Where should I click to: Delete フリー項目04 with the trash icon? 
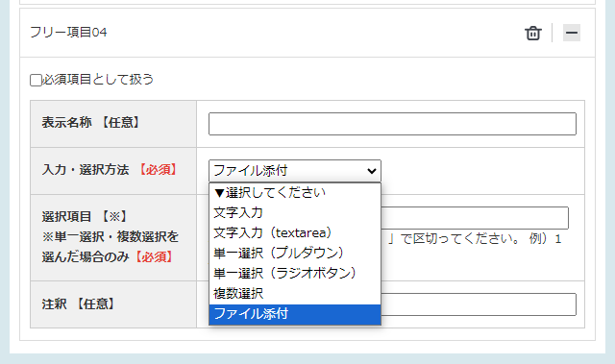coord(533,33)
